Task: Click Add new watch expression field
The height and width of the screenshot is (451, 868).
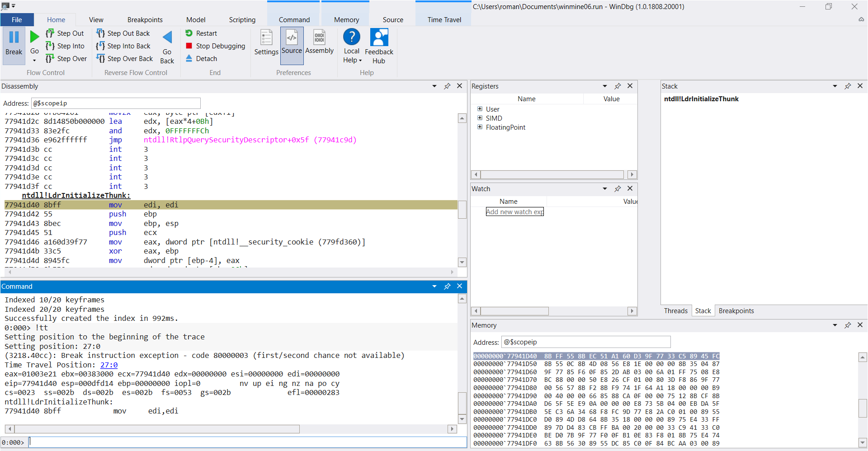Action: (515, 211)
